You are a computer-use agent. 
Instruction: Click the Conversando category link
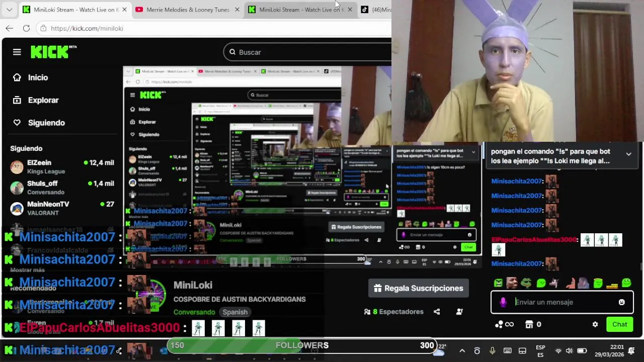(194, 312)
